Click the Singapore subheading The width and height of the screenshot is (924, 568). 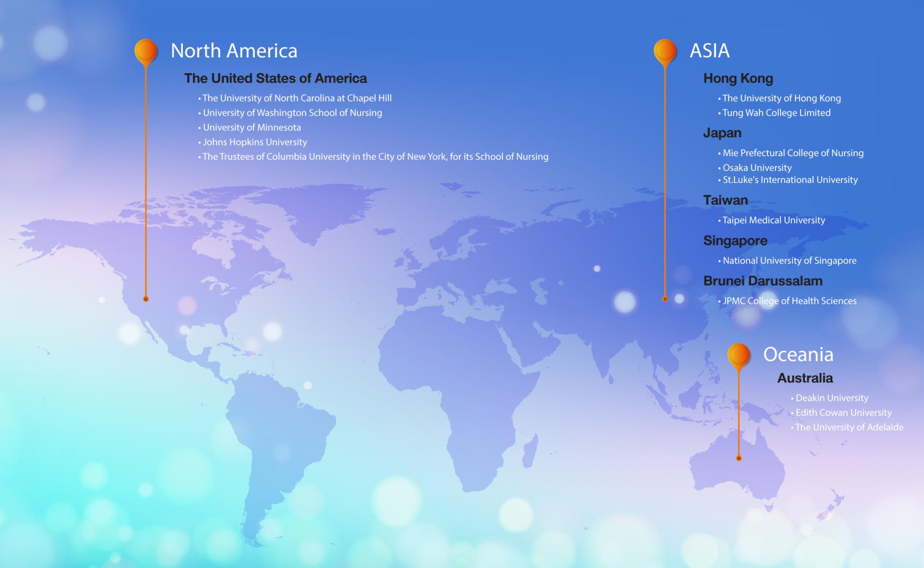tap(735, 241)
